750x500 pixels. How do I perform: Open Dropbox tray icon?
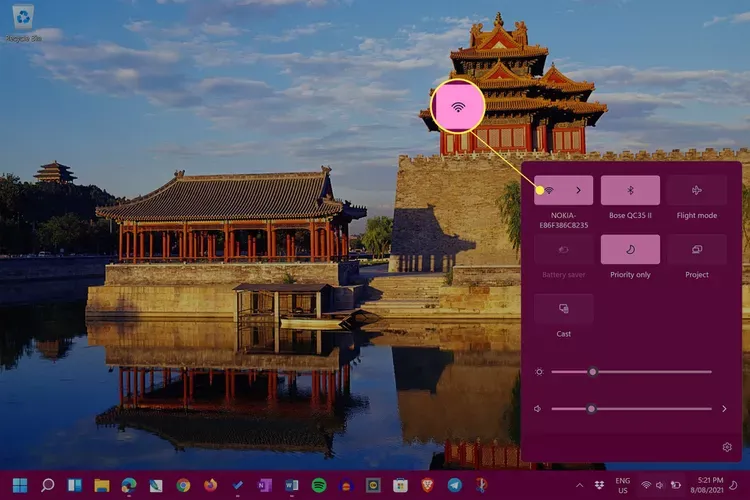tap(599, 485)
